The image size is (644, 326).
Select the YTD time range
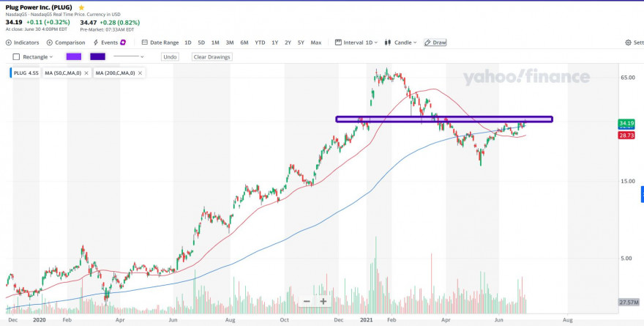click(260, 42)
